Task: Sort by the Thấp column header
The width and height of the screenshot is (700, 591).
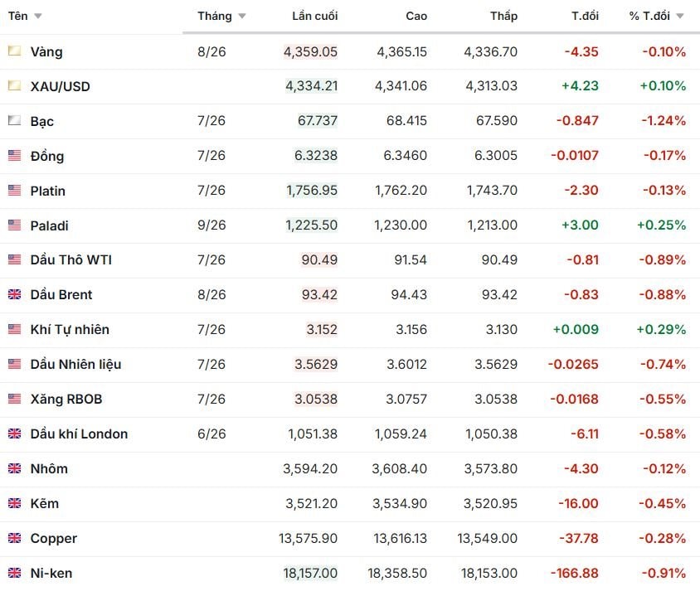Action: click(x=503, y=16)
